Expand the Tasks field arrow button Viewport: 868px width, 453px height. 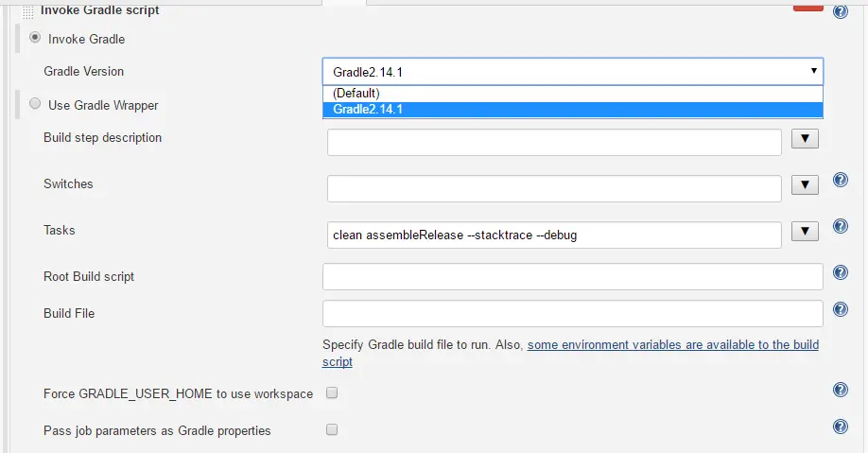click(x=804, y=232)
